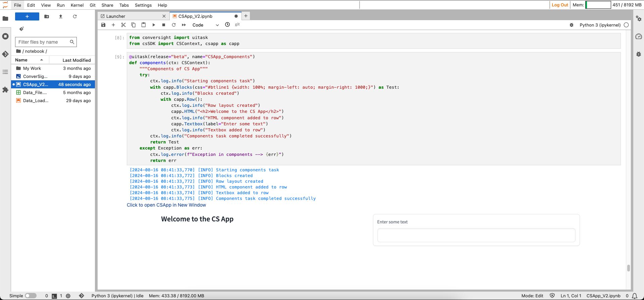Click the clock icon in notebook toolbar
The width and height of the screenshot is (644, 300).
coord(227,25)
